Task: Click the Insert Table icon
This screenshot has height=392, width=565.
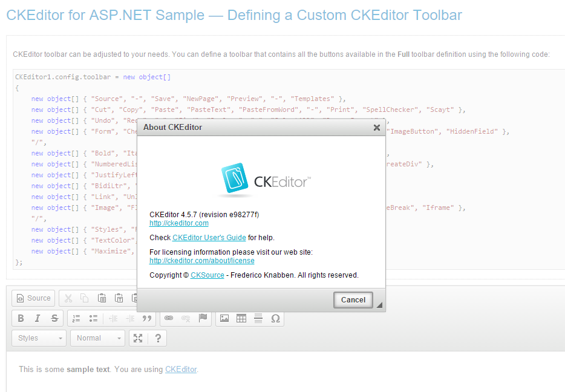Action: (x=241, y=318)
